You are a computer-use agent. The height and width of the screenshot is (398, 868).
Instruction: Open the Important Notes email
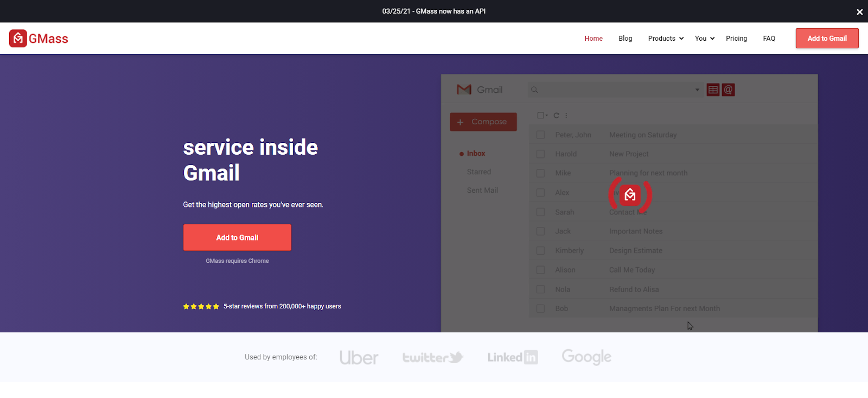(636, 231)
